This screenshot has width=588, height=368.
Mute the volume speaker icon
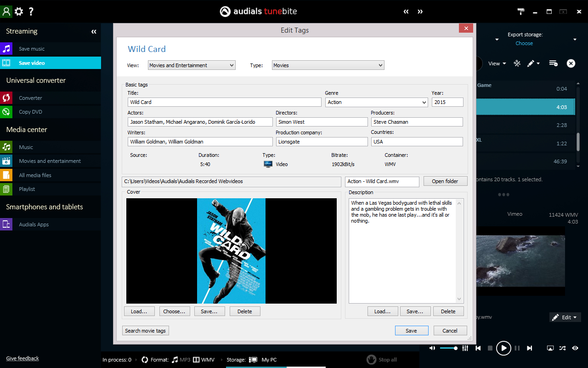tap(432, 348)
